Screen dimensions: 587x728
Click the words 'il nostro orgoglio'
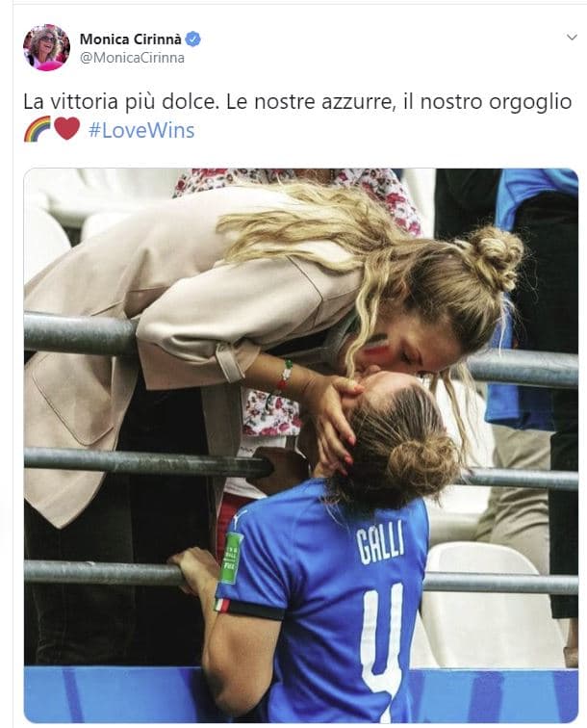pyautogui.click(x=487, y=102)
